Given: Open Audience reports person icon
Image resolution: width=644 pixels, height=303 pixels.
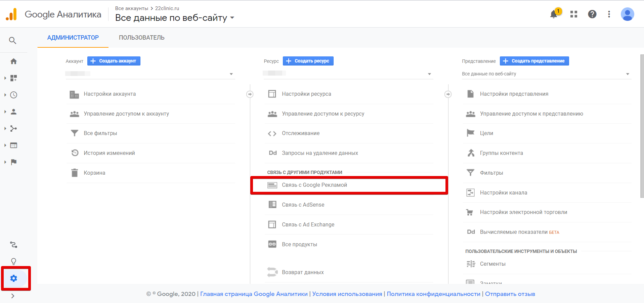Looking at the screenshot, I should tap(13, 112).
